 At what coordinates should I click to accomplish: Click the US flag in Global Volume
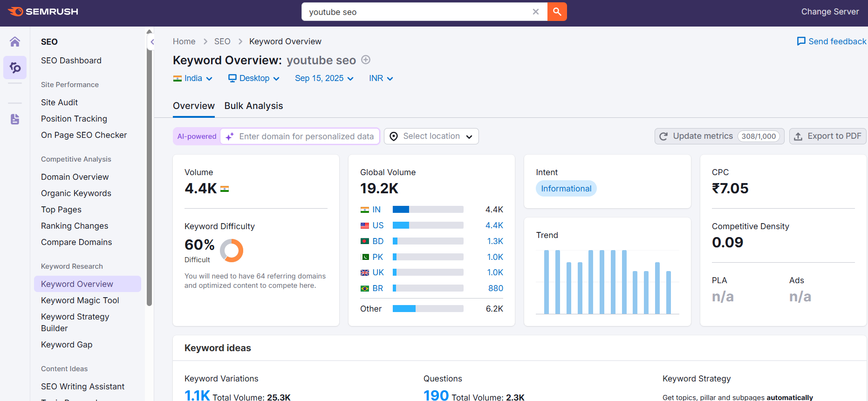(x=365, y=225)
